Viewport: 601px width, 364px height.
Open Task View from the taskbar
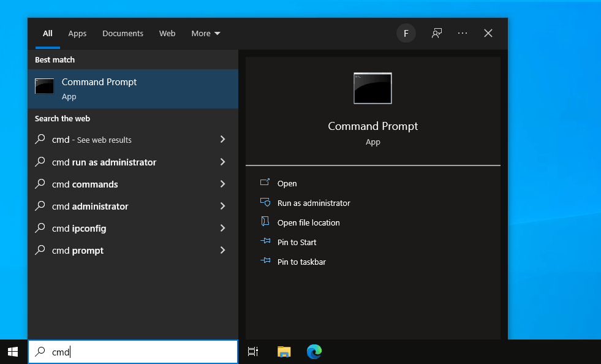pyautogui.click(x=253, y=351)
